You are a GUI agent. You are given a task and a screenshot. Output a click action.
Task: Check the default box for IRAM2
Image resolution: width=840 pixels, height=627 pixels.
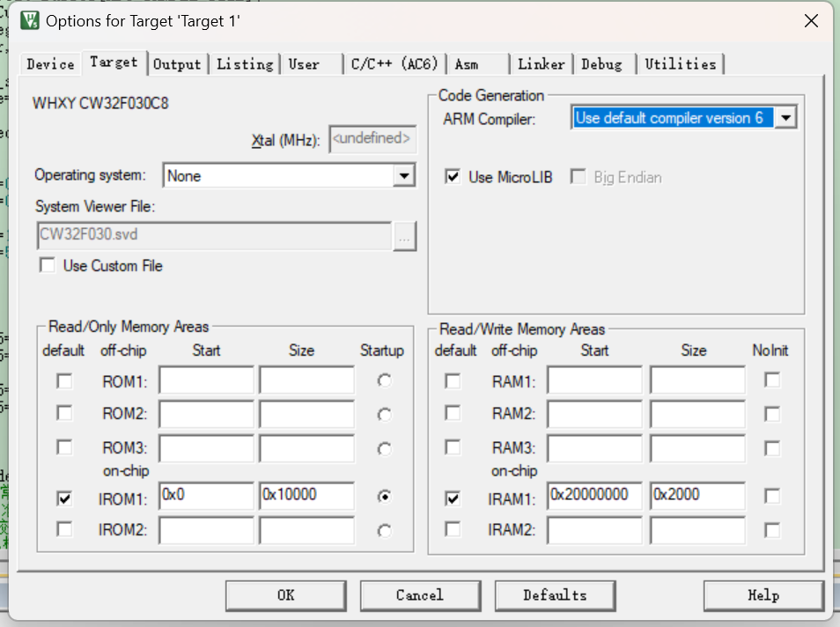pos(453,529)
